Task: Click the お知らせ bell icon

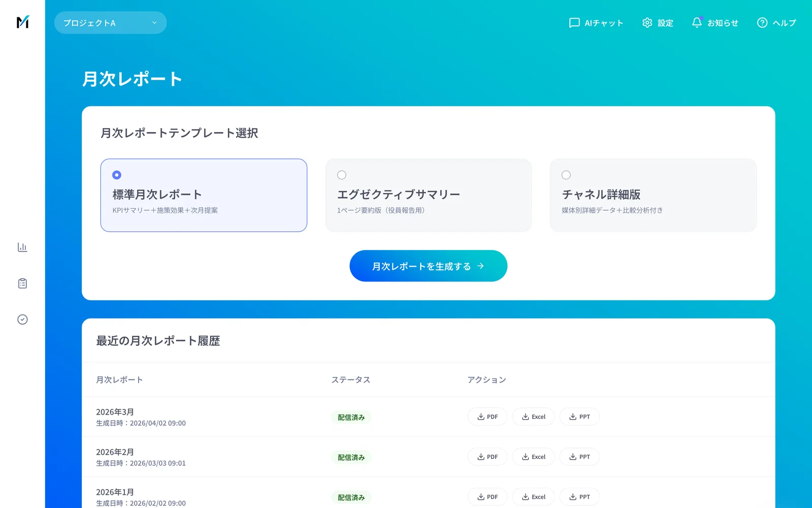Action: pos(697,23)
